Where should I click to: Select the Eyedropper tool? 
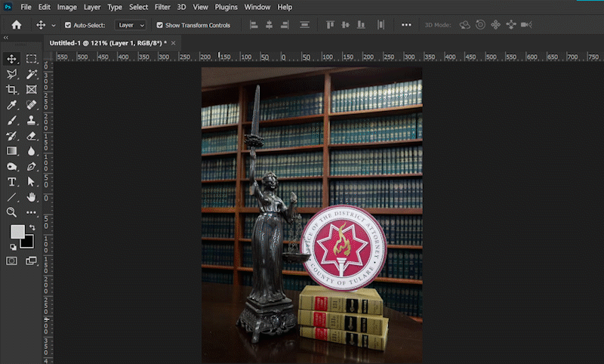click(11, 105)
